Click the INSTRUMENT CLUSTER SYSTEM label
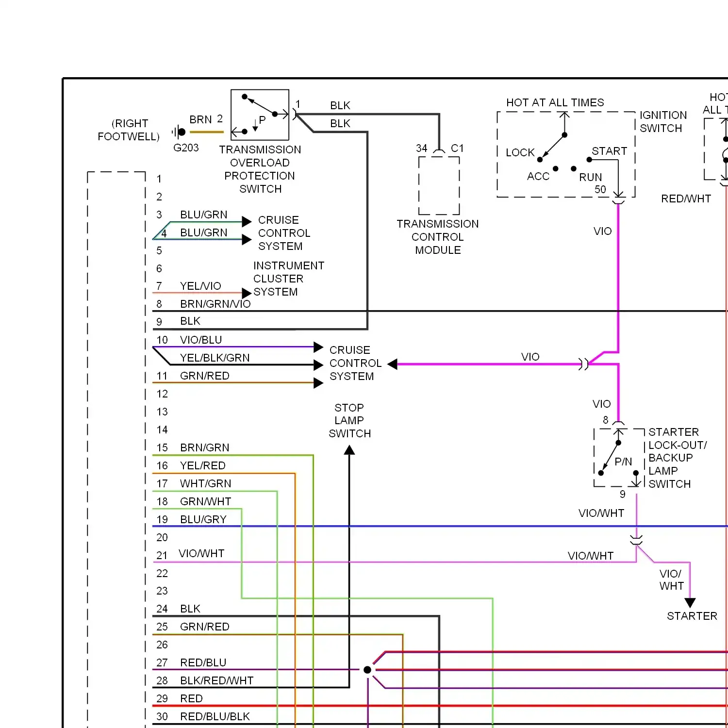Screen dimensions: 728x728 coord(289,279)
